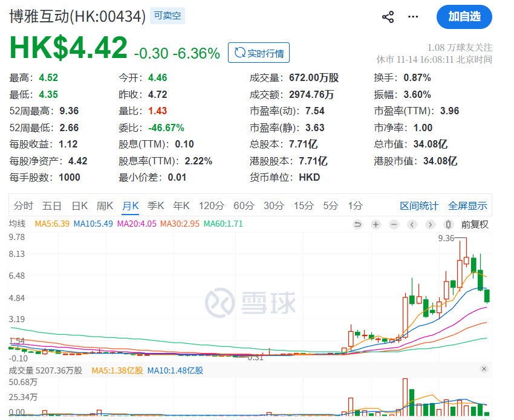The height and width of the screenshot is (420, 514).
Task: Click the stock title 博雅互动(HK:00434)
Action: click(x=77, y=16)
